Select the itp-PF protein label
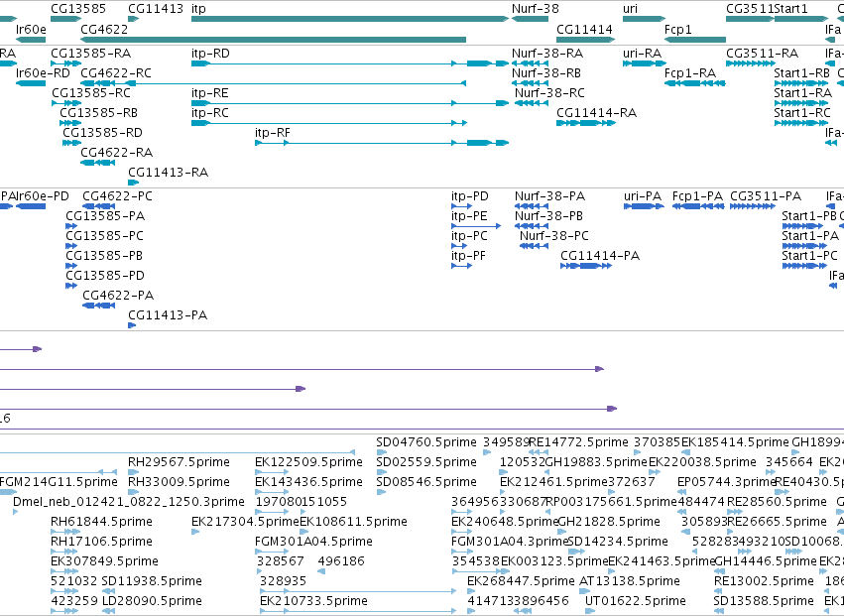This screenshot has width=844, height=616. tap(468, 256)
